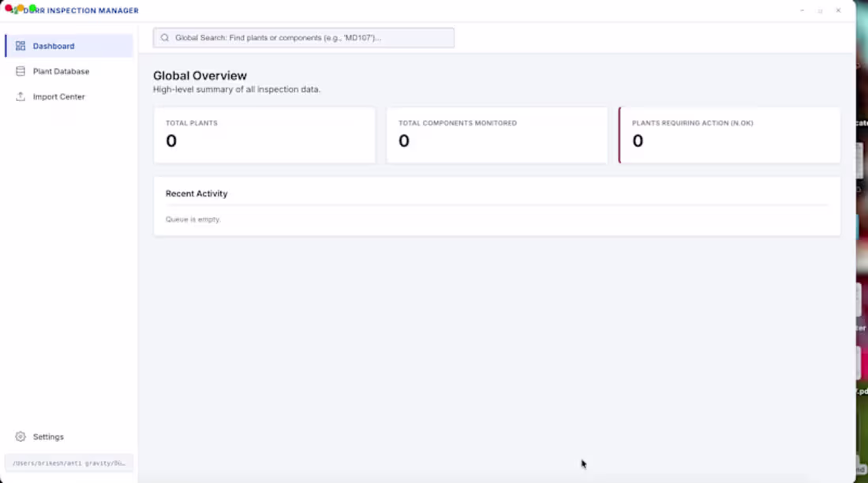Viewport: 868px width, 483px height.
Task: Click the Recent Activity heading
Action: [196, 193]
